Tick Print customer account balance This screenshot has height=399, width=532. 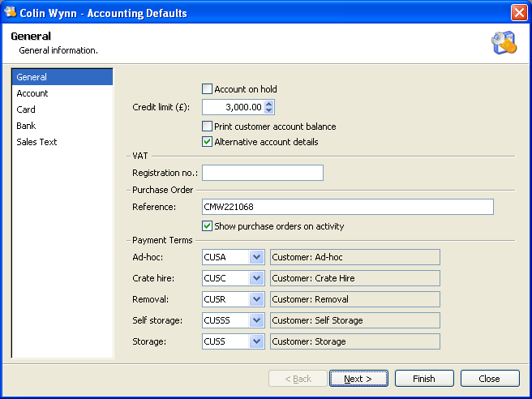click(207, 127)
